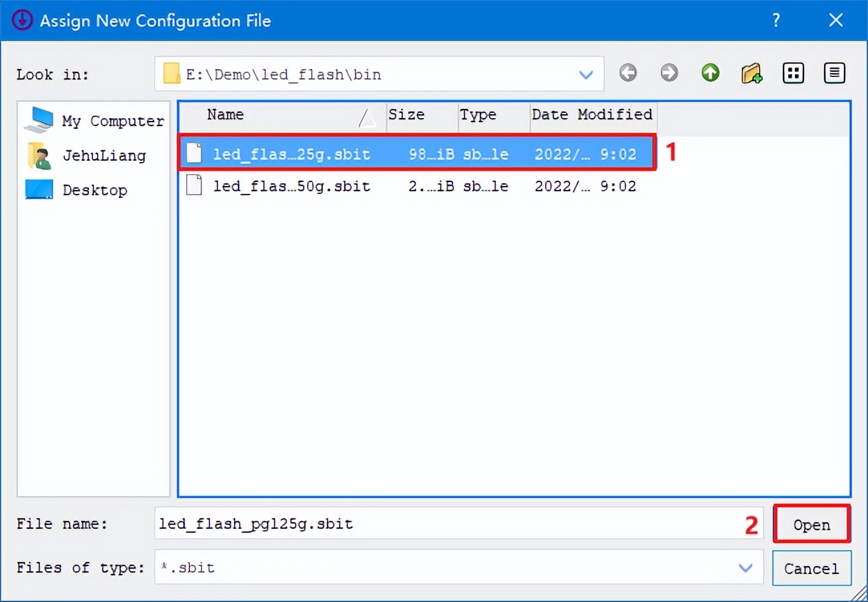Click into the File name input field
The image size is (868, 602).
pos(459,524)
